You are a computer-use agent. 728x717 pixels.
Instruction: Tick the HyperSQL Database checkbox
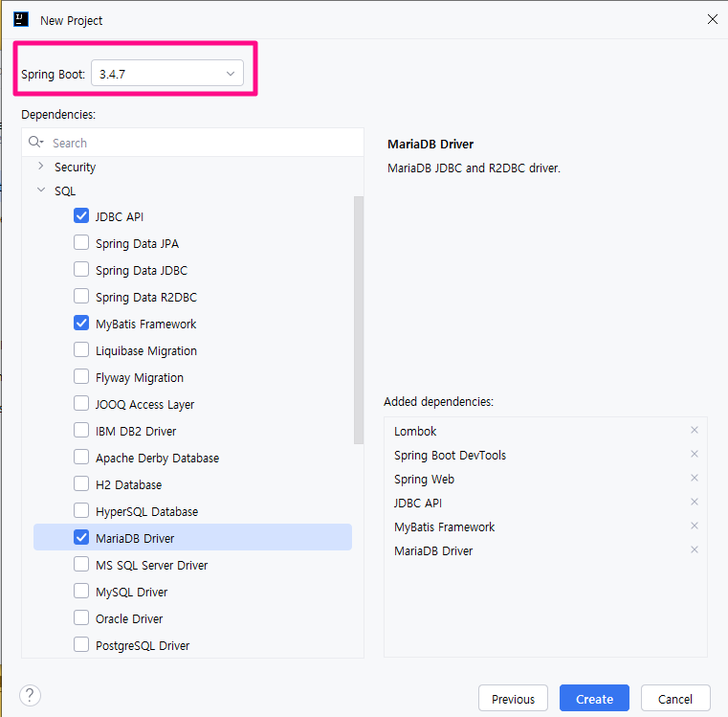coord(81,510)
